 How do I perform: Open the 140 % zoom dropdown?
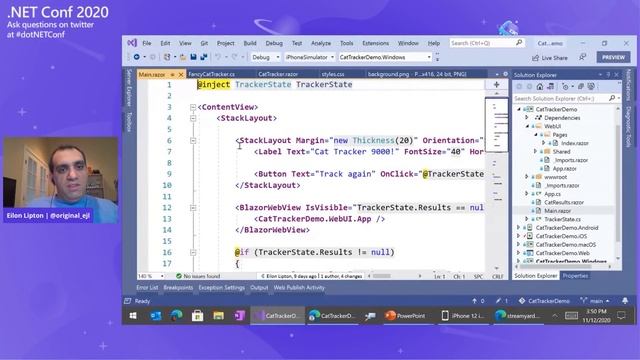coord(151,276)
